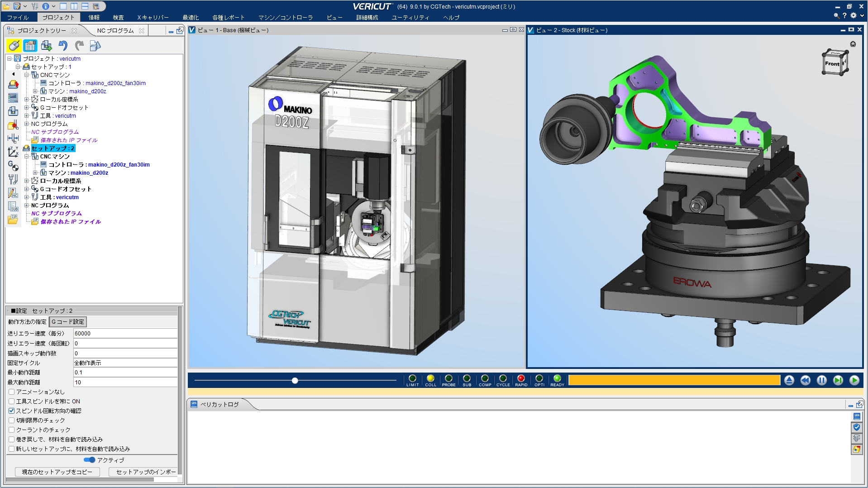
Task: Click the blue shield check icon in log panel
Action: pyautogui.click(x=857, y=427)
